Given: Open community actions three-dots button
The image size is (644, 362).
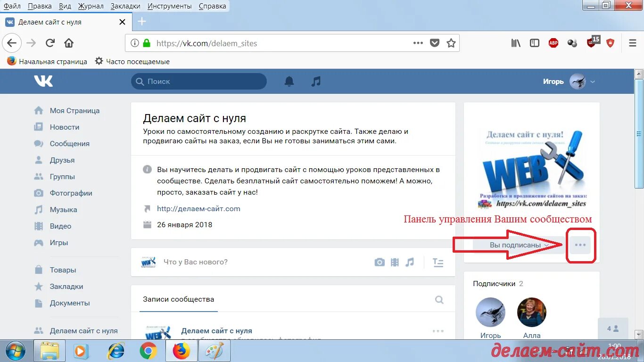Looking at the screenshot, I should point(580,245).
